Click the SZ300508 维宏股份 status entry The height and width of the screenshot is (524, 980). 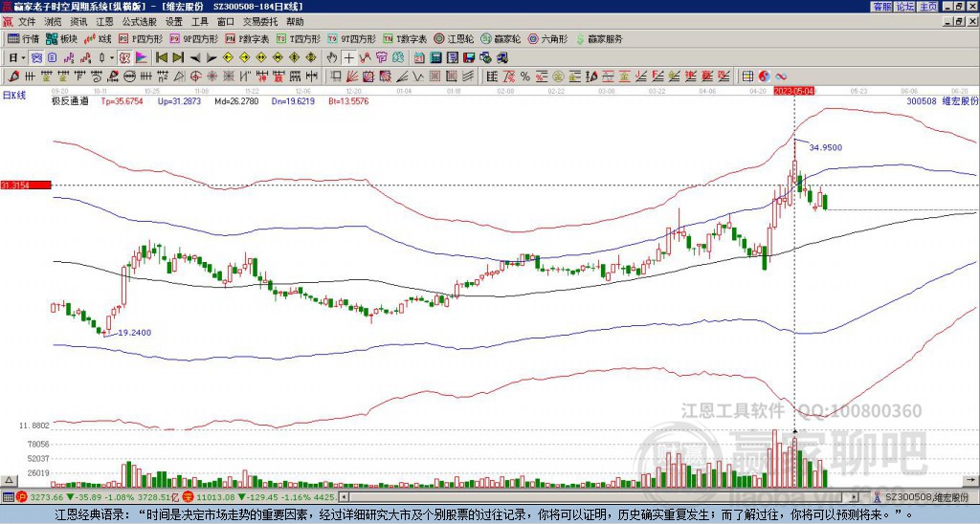tap(921, 497)
